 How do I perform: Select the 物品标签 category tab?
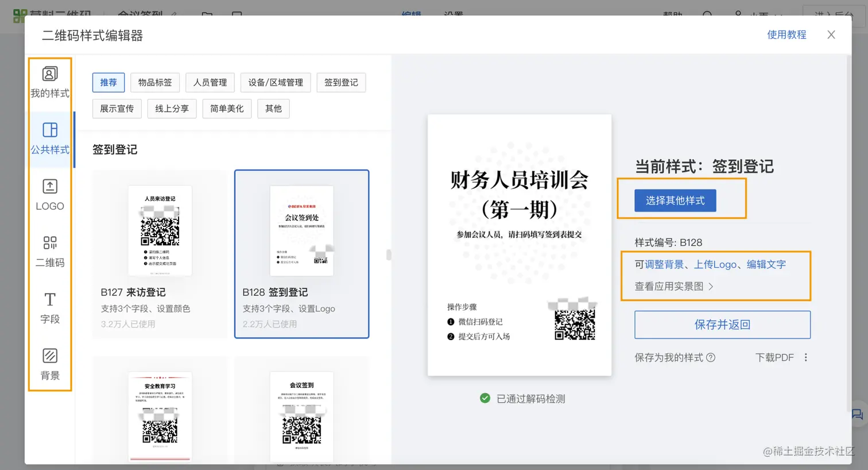(x=155, y=83)
